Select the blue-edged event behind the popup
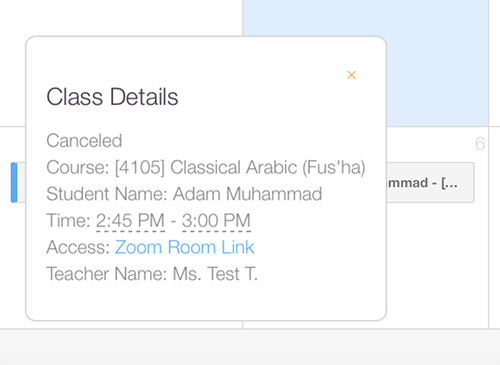The height and width of the screenshot is (365, 500). coord(18,182)
